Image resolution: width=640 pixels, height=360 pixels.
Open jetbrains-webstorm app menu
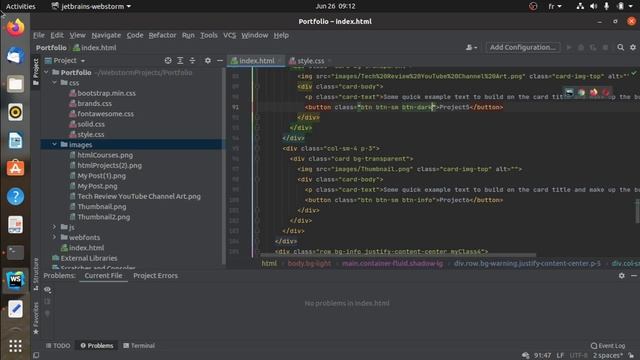[91, 6]
